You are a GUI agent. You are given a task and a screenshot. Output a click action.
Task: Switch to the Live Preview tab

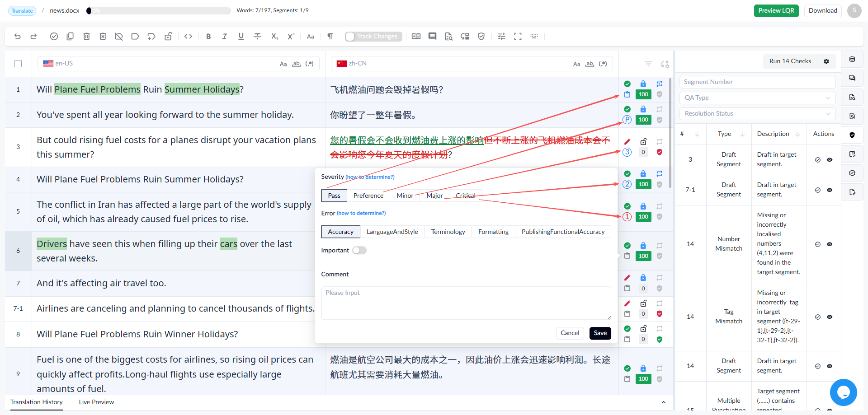96,402
